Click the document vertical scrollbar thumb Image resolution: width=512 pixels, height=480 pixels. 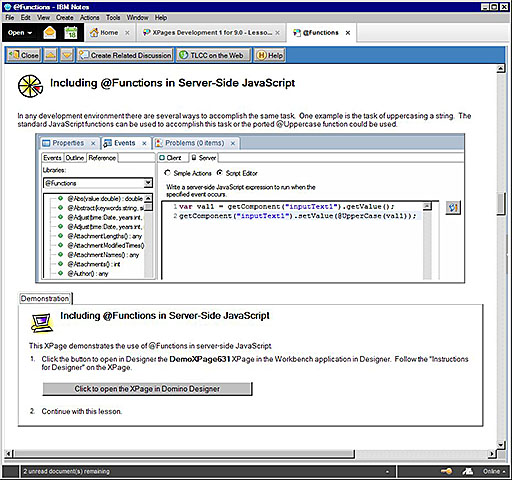pyautogui.click(x=501, y=204)
